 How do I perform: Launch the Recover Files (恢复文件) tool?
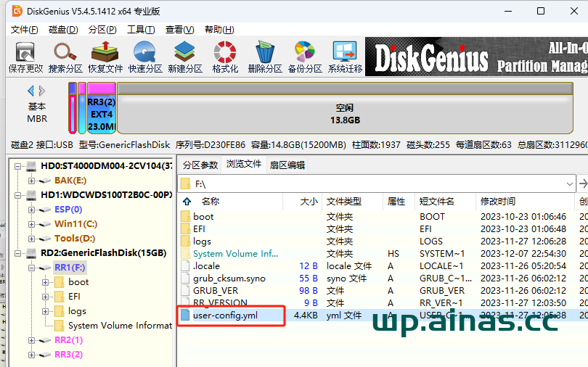pyautogui.click(x=105, y=57)
